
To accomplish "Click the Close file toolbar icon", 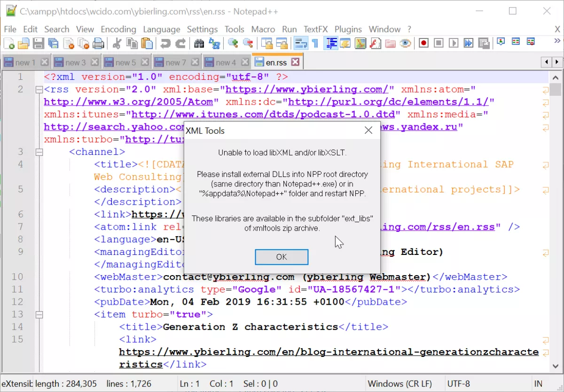I will [69, 44].
